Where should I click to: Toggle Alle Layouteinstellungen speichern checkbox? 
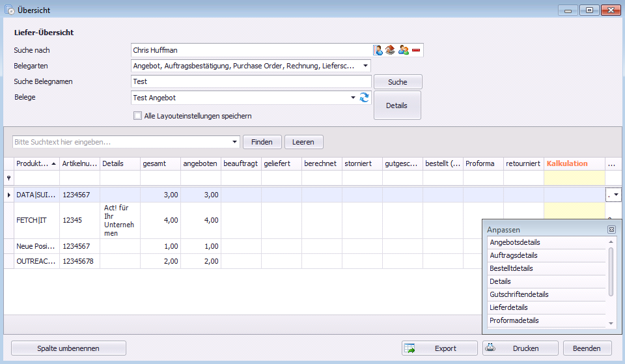137,116
